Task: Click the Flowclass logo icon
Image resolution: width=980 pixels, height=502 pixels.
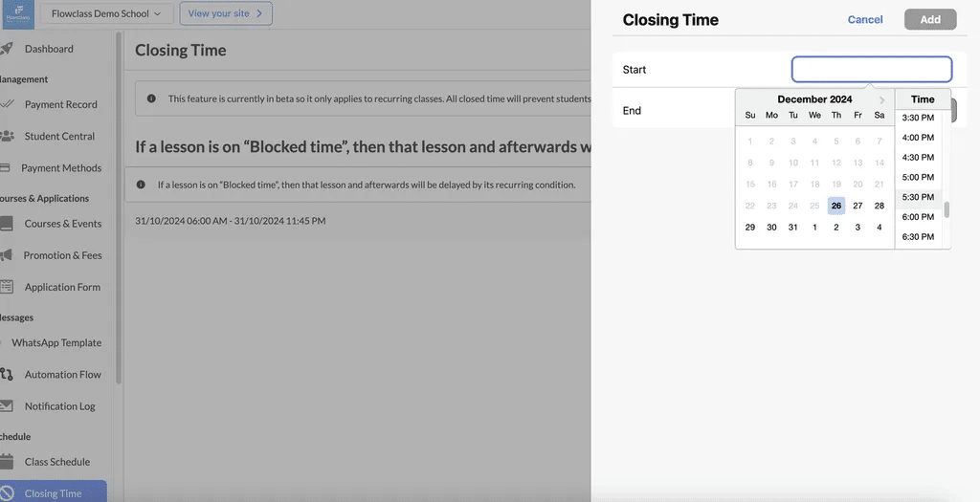Action: click(x=18, y=13)
